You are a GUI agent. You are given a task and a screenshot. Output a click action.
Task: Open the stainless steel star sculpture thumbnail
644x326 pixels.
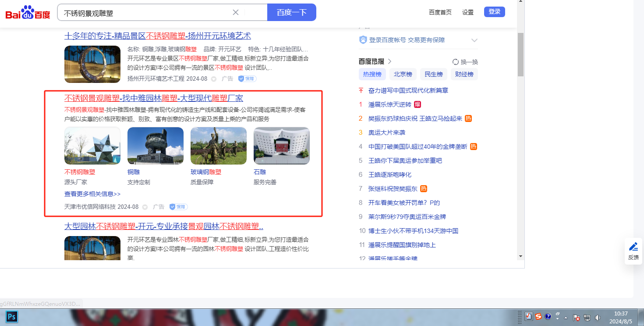(92, 146)
